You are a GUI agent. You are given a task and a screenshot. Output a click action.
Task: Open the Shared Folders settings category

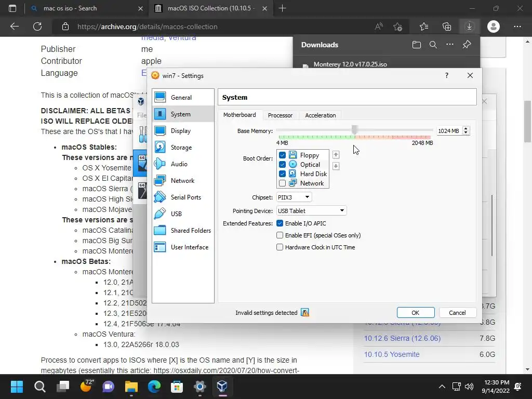pyautogui.click(x=183, y=230)
